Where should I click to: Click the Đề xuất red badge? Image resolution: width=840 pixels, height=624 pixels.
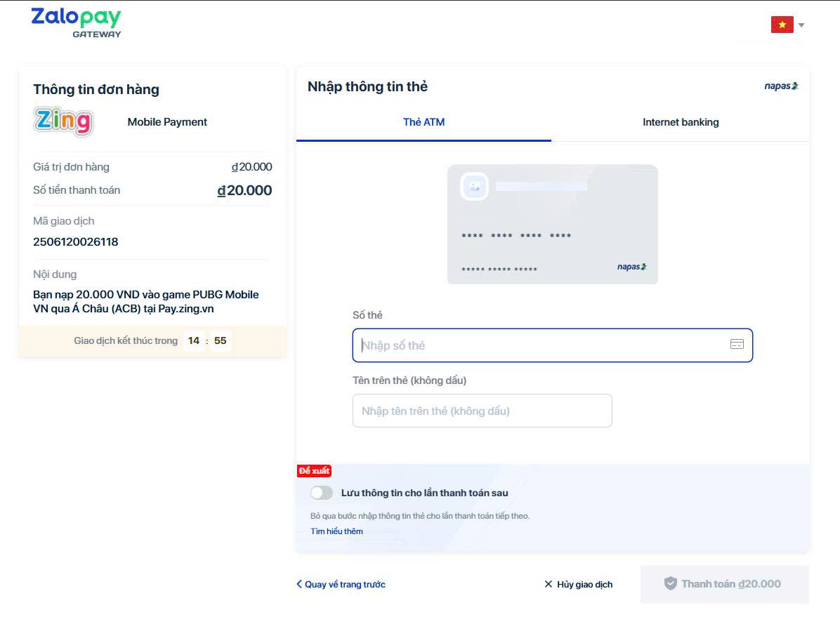(x=314, y=471)
